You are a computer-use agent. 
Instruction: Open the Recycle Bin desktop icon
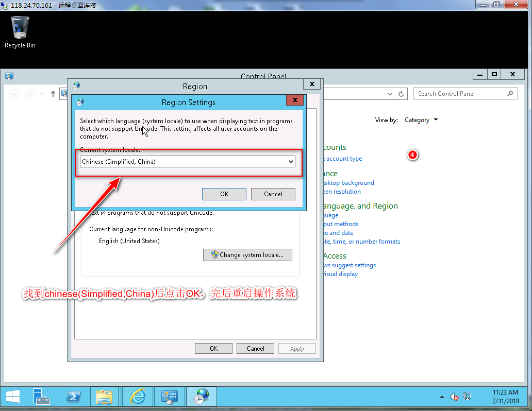pyautogui.click(x=20, y=31)
